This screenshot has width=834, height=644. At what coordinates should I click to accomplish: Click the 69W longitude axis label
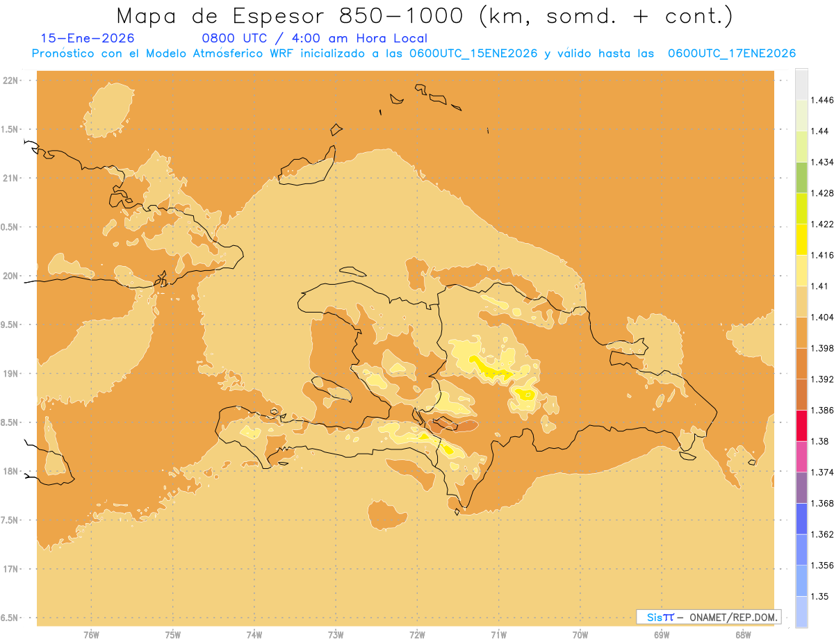click(662, 635)
